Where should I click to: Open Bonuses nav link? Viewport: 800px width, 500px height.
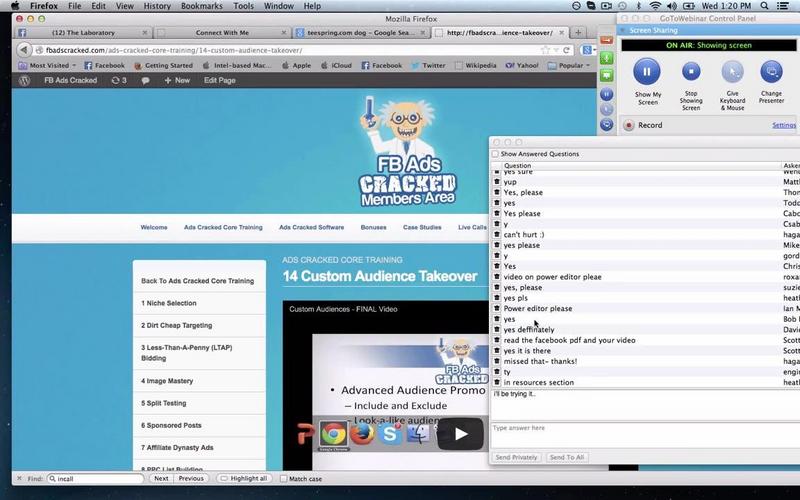click(373, 228)
